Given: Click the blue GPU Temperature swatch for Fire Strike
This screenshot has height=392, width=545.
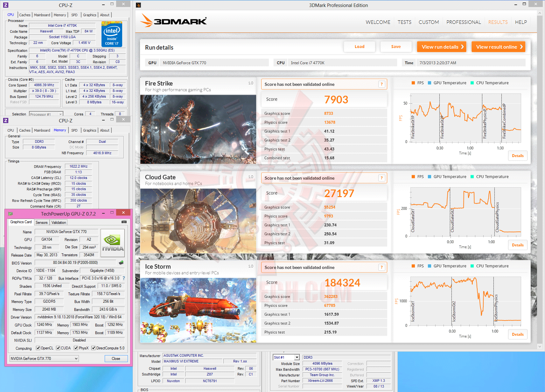Looking at the screenshot, I should [x=430, y=83].
